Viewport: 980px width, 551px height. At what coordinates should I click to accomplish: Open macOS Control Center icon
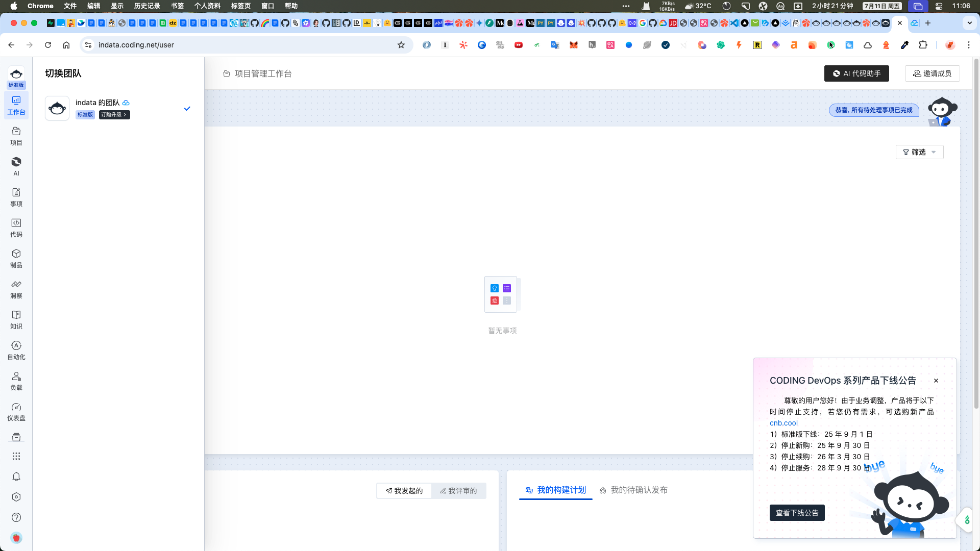tap(939, 6)
